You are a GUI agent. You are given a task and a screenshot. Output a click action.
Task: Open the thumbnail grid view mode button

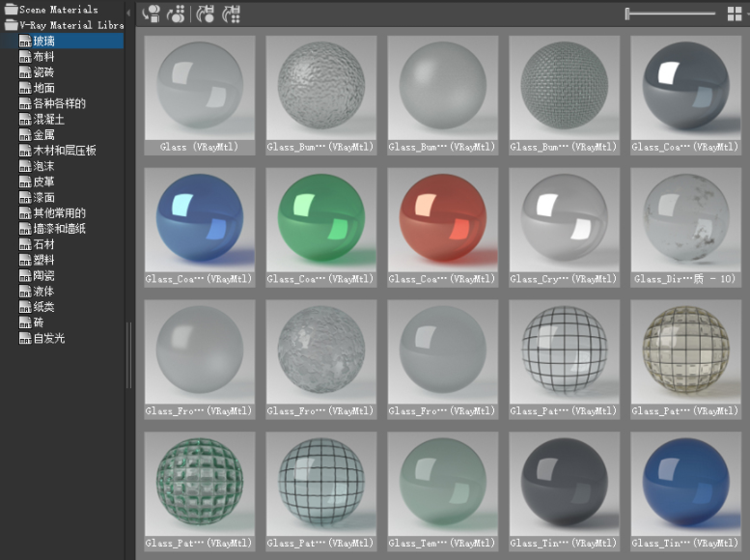click(x=734, y=14)
